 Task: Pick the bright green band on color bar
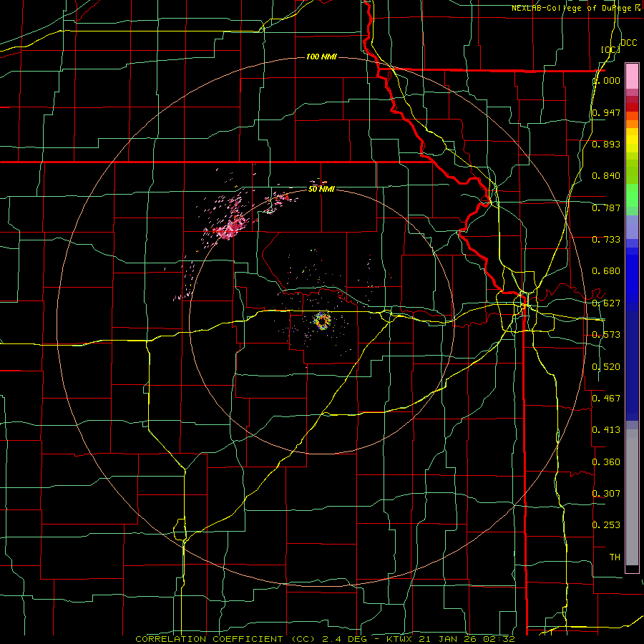632,195
